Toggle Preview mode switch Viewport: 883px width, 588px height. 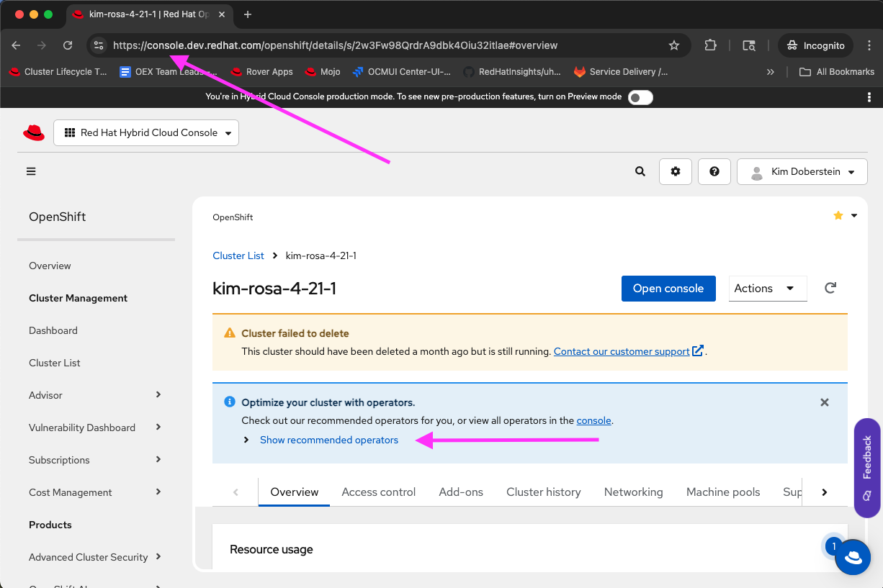[640, 97]
